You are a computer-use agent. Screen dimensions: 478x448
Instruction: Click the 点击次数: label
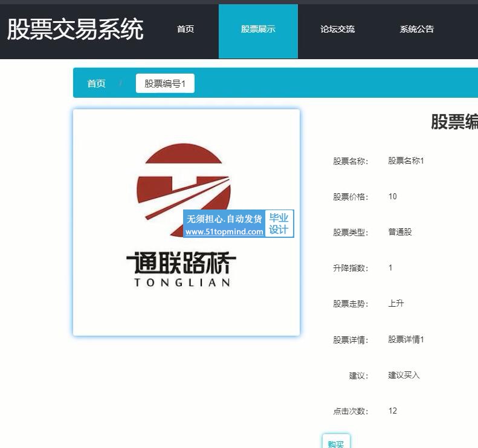[x=350, y=411]
